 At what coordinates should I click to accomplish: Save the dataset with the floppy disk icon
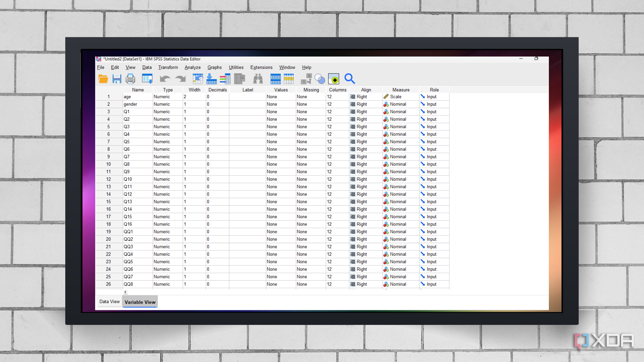(x=117, y=79)
